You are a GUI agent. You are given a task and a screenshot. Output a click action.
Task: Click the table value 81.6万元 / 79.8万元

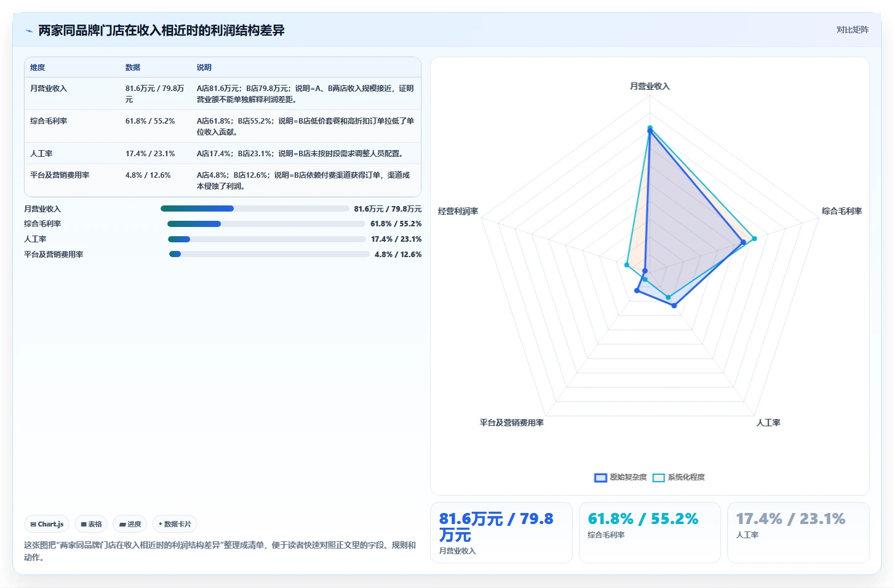pyautogui.click(x=154, y=94)
